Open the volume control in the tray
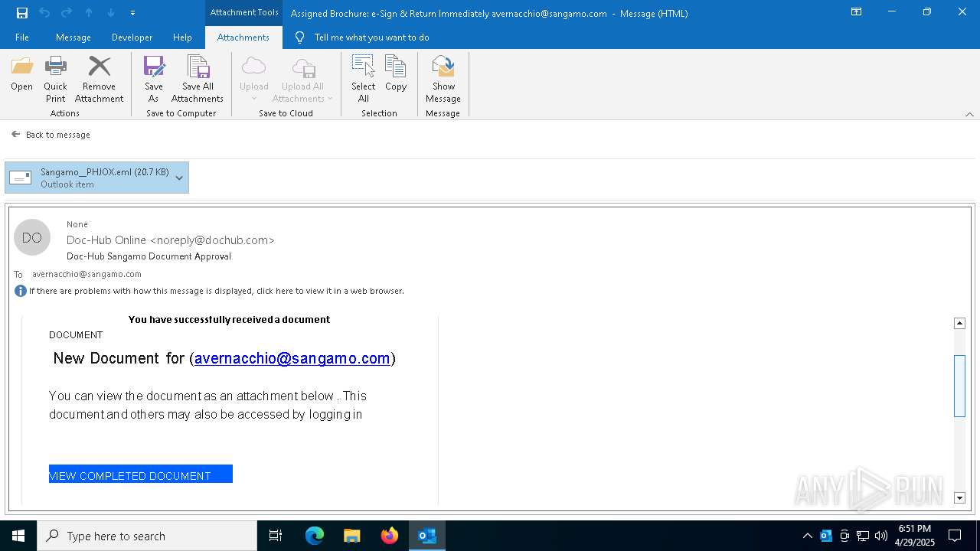 [x=881, y=536]
